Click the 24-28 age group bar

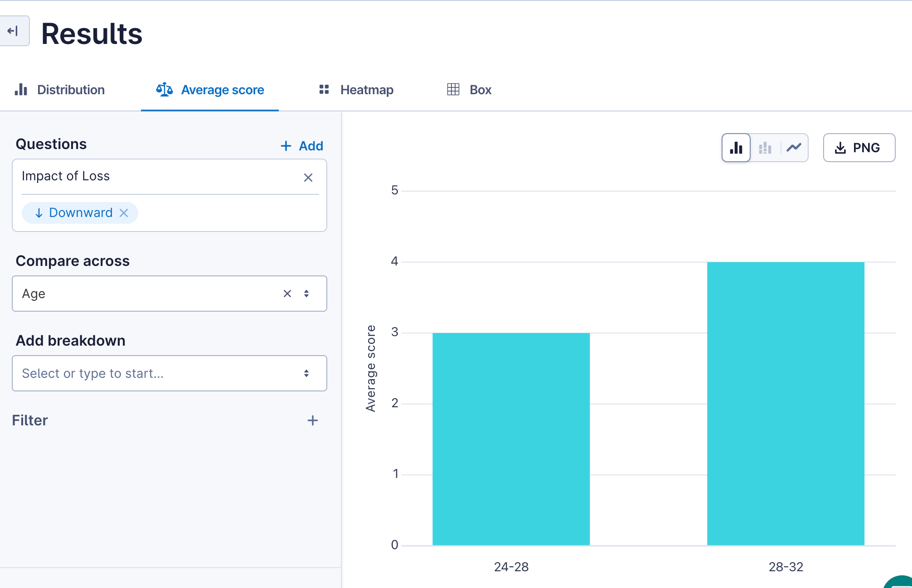[511, 439]
